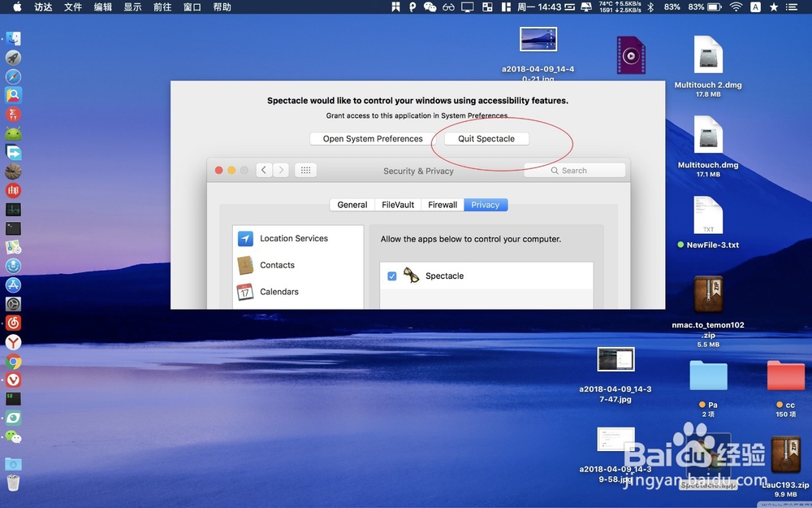The image size is (812, 508).
Task: Click input source A icon in menu bar
Action: tap(755, 7)
